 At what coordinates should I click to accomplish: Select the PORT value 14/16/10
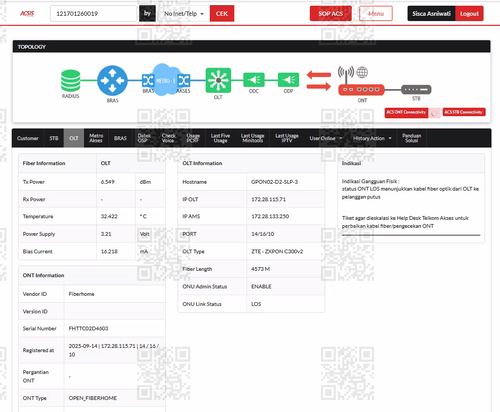point(262,234)
